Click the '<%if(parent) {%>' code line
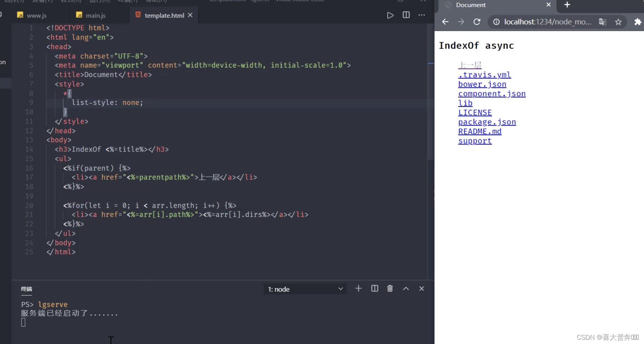Image resolution: width=644 pixels, height=344 pixels. (x=97, y=168)
